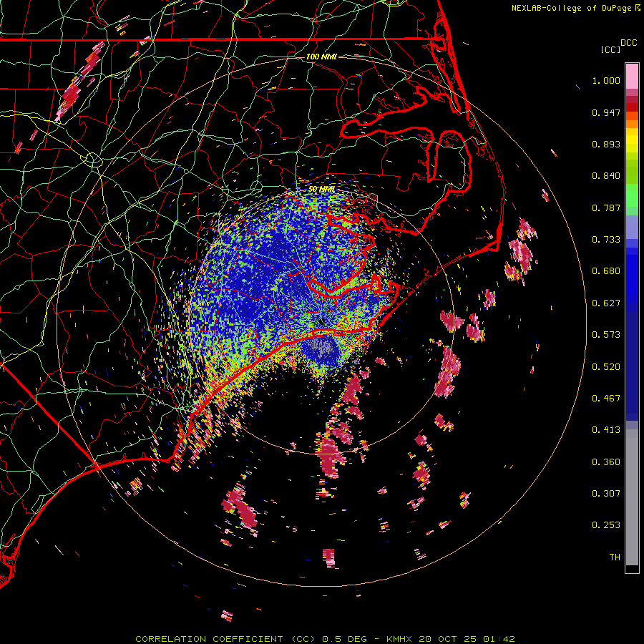
Task: Click the 0.840 value on color scale
Action: point(606,176)
